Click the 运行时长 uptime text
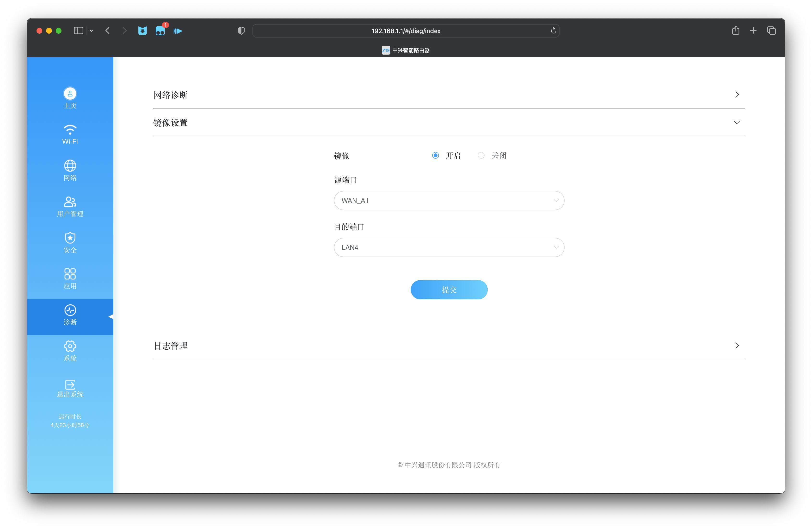The height and width of the screenshot is (529, 812). pos(70,417)
